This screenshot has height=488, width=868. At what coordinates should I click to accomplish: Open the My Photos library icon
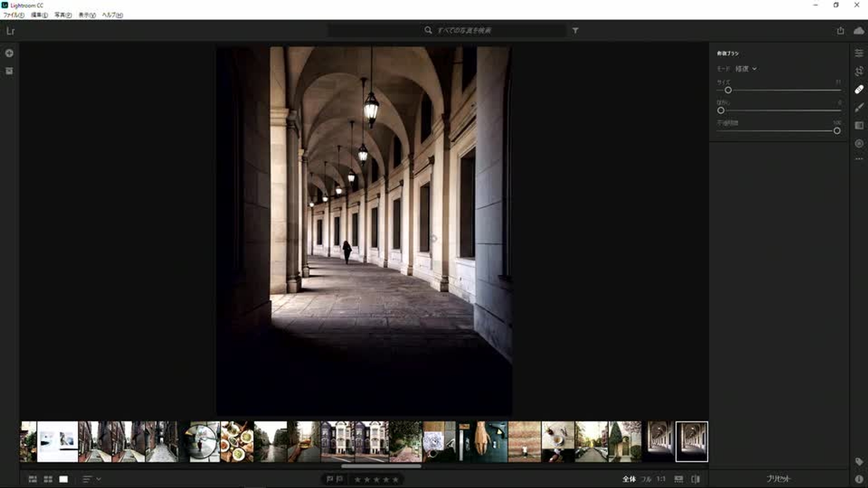pyautogui.click(x=9, y=71)
